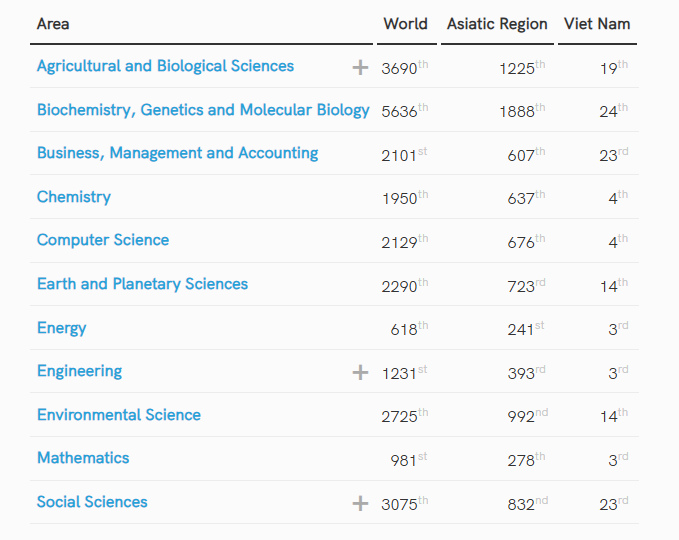Open Biochemistry, Genetics and Molecular Biology link
679x540 pixels.
point(203,110)
